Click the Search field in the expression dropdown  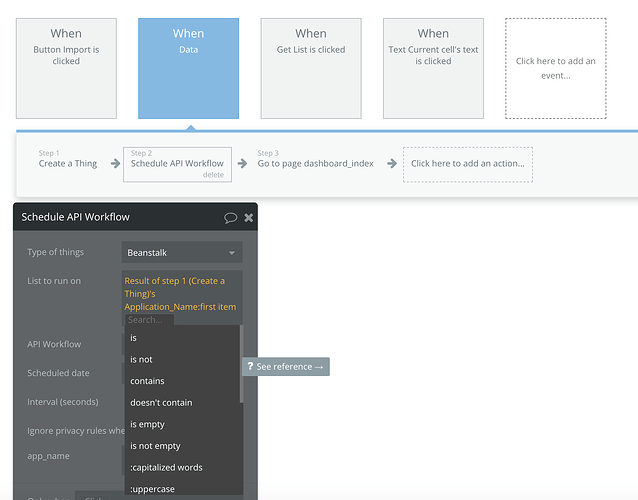(149, 320)
